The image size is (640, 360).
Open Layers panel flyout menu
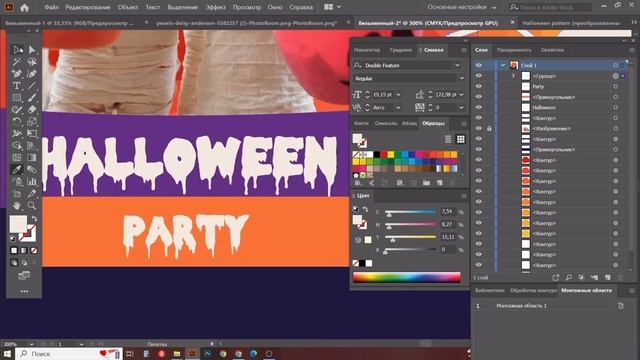(631, 50)
